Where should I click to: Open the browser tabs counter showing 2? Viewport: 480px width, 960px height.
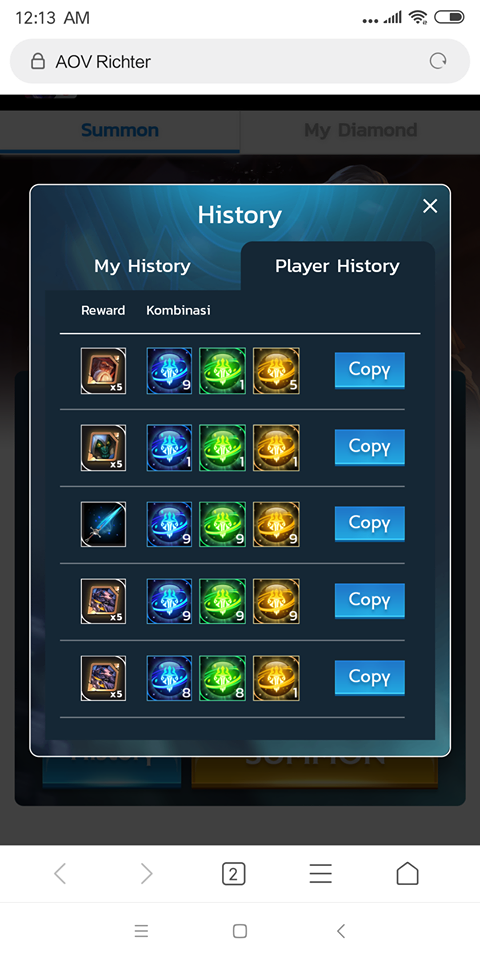click(233, 874)
